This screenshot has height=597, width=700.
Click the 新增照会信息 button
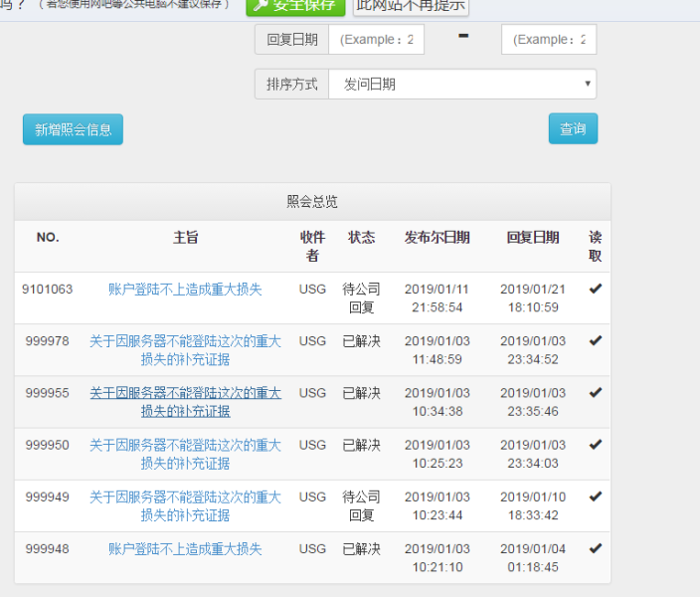coord(73,129)
